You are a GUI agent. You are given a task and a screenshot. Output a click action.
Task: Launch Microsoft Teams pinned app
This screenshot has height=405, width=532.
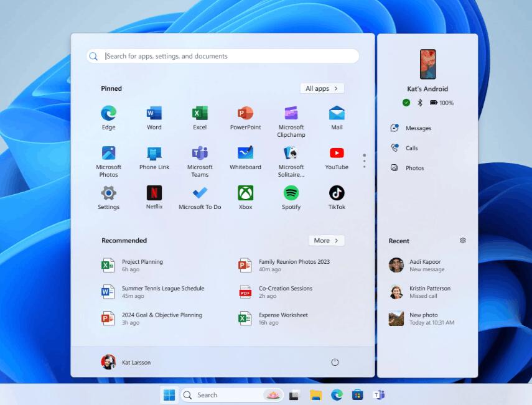pyautogui.click(x=200, y=162)
